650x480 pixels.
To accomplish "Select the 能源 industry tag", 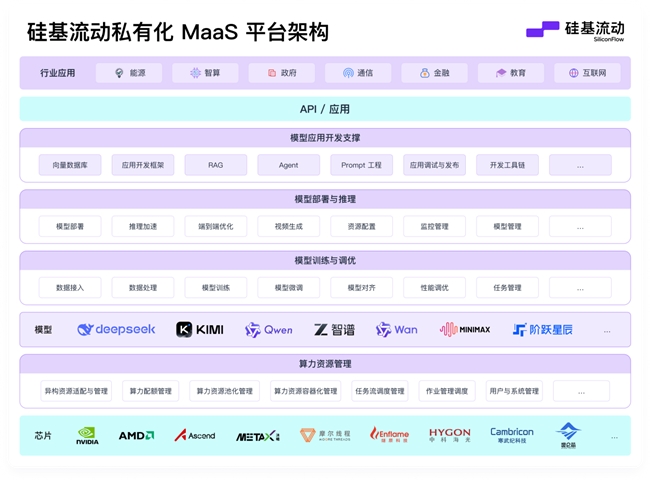I will (x=129, y=73).
